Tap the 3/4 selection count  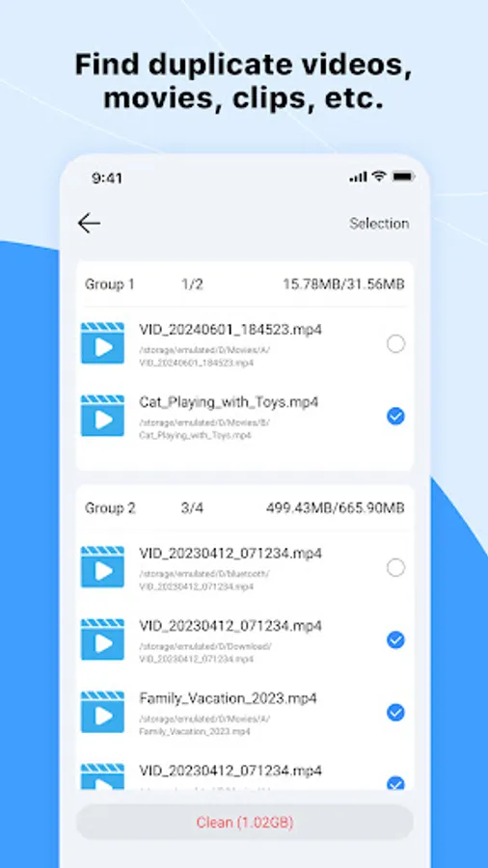pyautogui.click(x=192, y=508)
